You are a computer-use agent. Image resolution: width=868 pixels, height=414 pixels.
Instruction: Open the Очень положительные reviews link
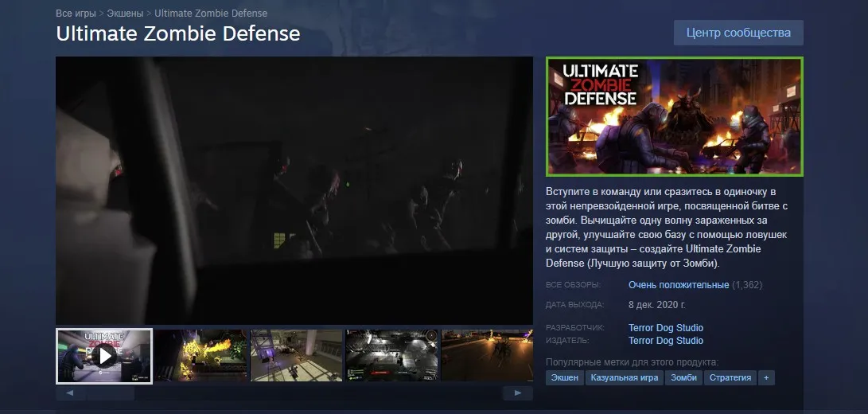679,285
